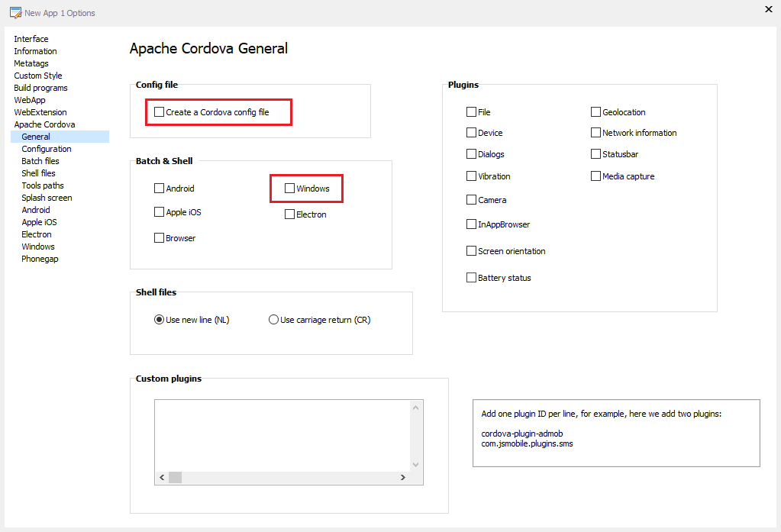This screenshot has width=781, height=532.
Task: Click custom plugins scroll left arrow
Action: (162, 477)
